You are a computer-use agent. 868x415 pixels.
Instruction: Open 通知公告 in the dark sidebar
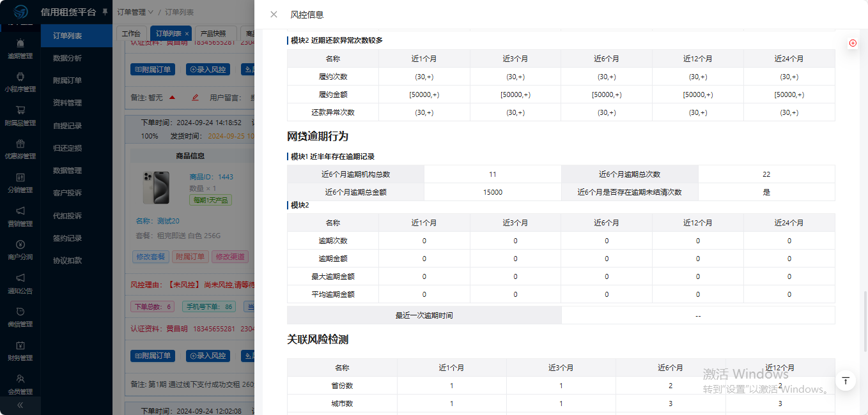coord(20,283)
